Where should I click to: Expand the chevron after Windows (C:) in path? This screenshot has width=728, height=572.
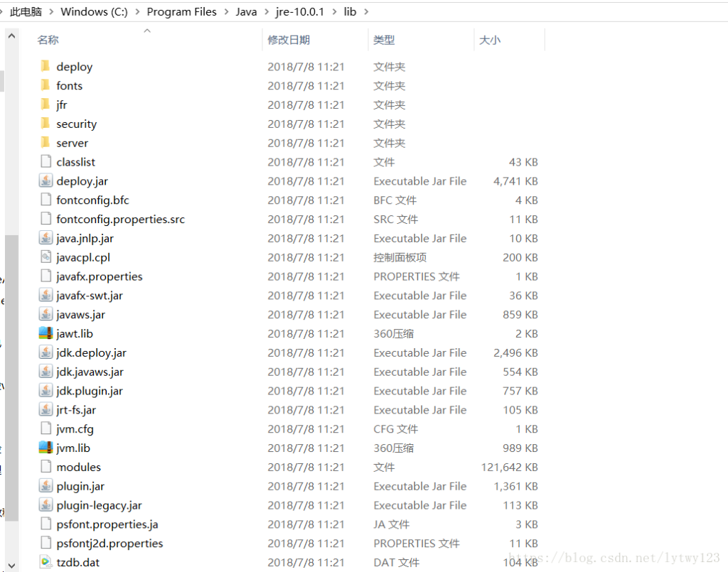click(x=137, y=12)
